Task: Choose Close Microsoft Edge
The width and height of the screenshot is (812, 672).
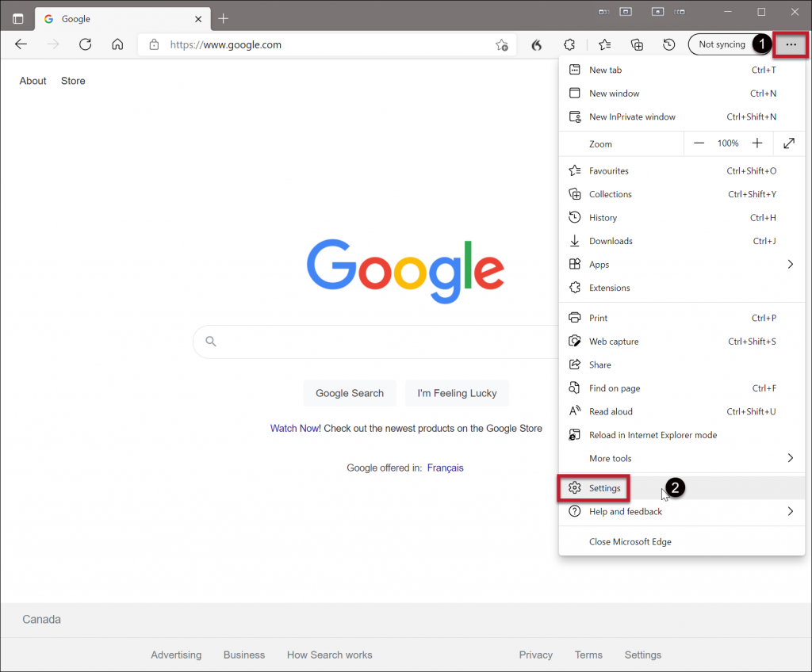Action: 681,541
